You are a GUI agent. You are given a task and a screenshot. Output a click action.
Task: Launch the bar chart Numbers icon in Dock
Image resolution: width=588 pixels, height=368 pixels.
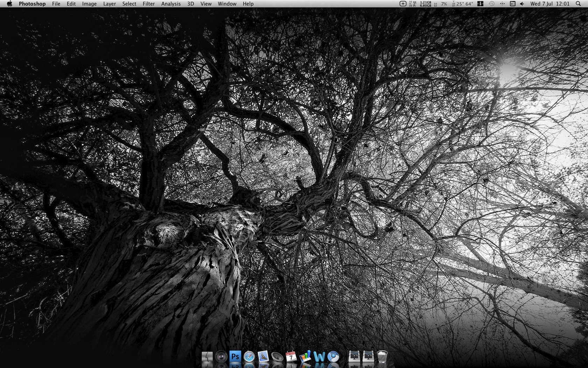(305, 357)
